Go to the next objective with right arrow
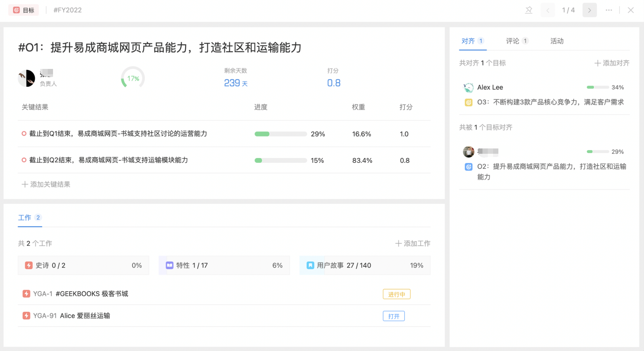Viewport: 644px width, 351px height. pyautogui.click(x=590, y=10)
